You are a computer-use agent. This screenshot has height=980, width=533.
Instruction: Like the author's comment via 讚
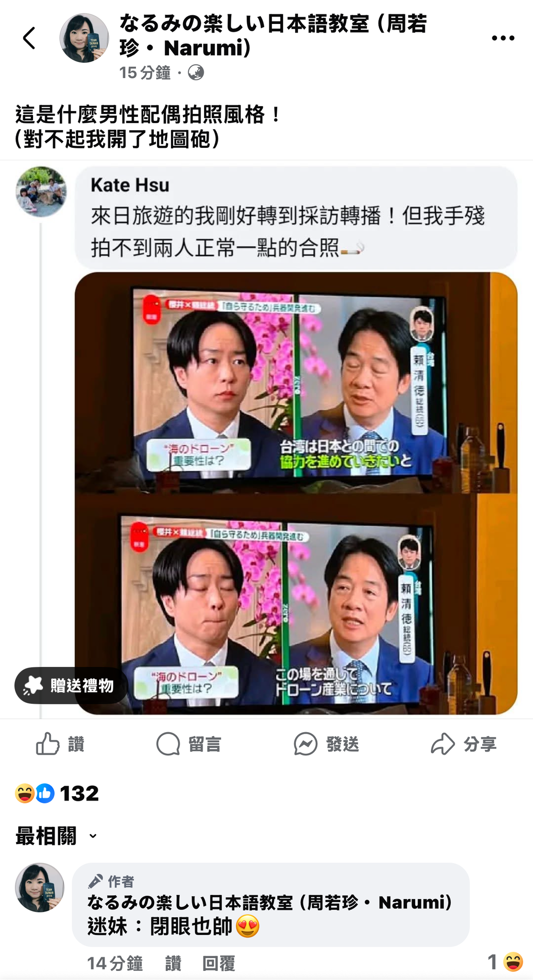coord(173,963)
